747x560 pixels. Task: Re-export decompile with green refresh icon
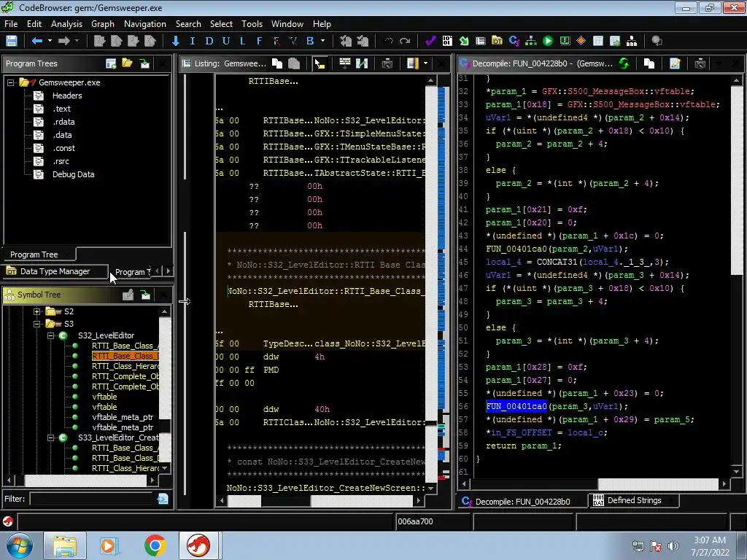[624, 63]
